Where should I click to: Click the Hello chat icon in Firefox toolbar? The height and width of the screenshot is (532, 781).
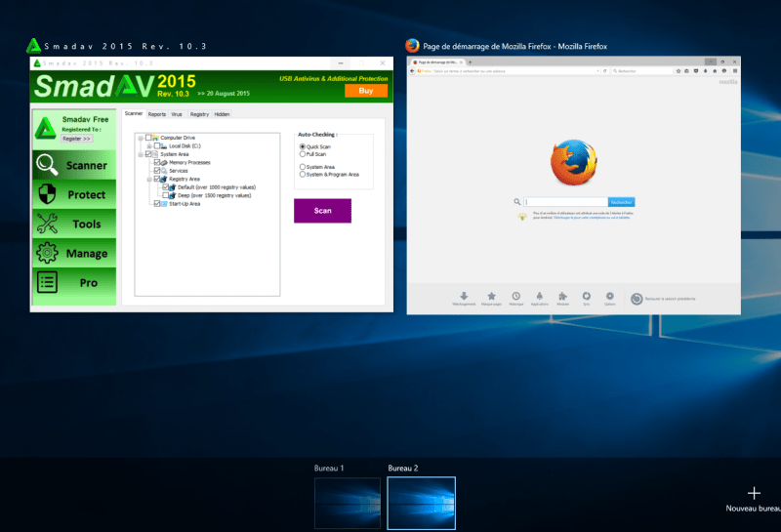[724, 71]
